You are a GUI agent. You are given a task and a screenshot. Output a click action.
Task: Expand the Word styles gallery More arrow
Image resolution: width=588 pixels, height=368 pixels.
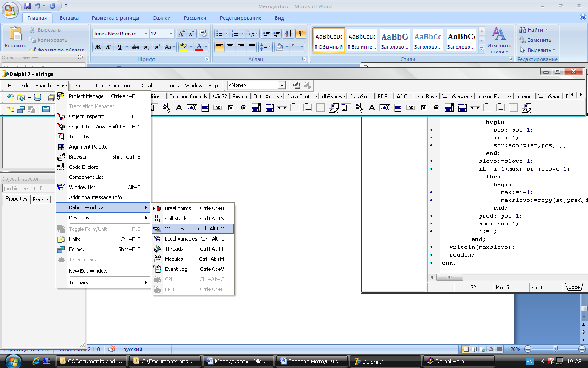coord(481,49)
